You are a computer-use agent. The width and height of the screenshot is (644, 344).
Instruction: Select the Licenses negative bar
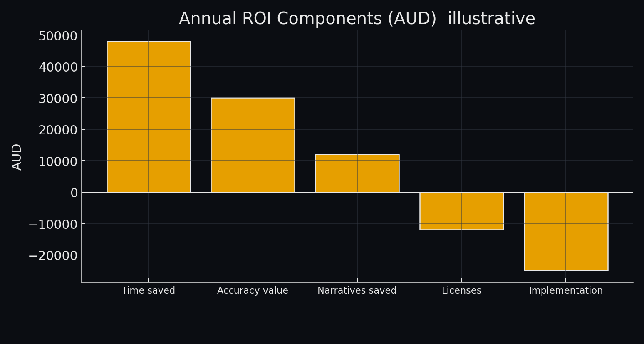click(462, 210)
